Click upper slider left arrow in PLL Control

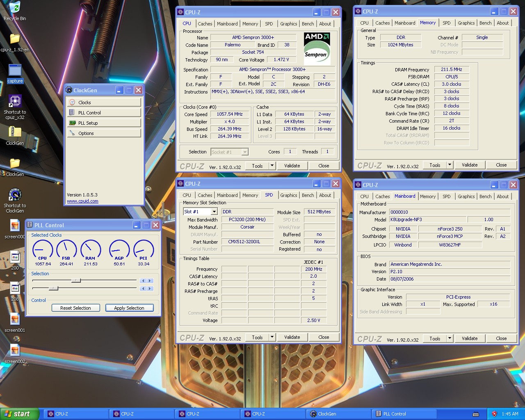point(143,281)
